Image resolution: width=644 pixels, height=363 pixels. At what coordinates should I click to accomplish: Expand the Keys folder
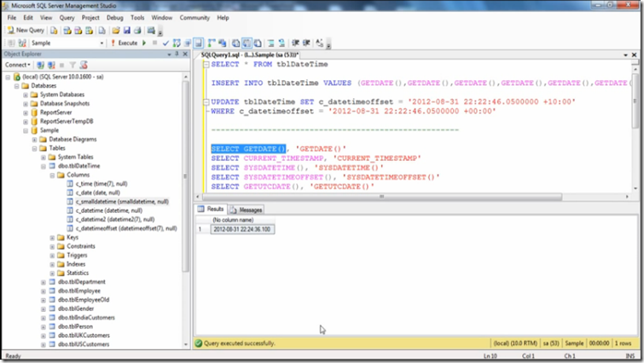[52, 238]
